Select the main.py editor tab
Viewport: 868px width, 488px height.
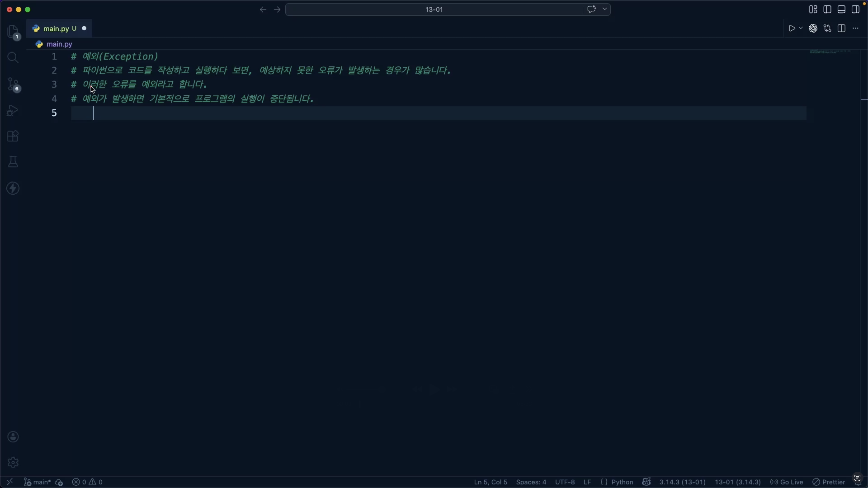pos(56,28)
